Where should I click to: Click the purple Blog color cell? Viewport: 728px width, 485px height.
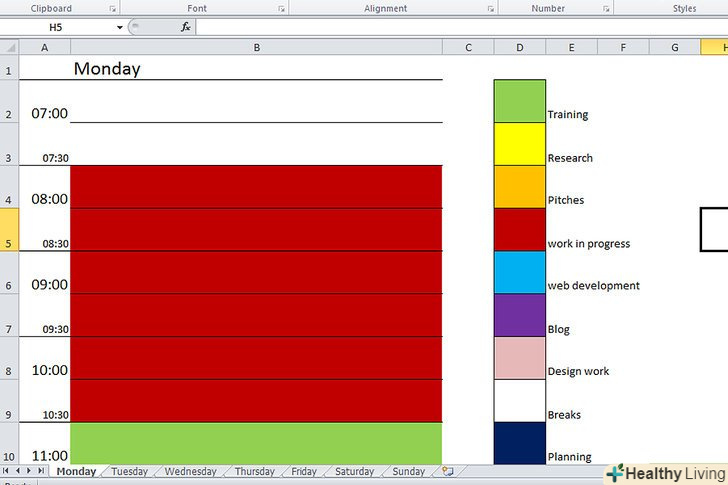click(x=519, y=315)
